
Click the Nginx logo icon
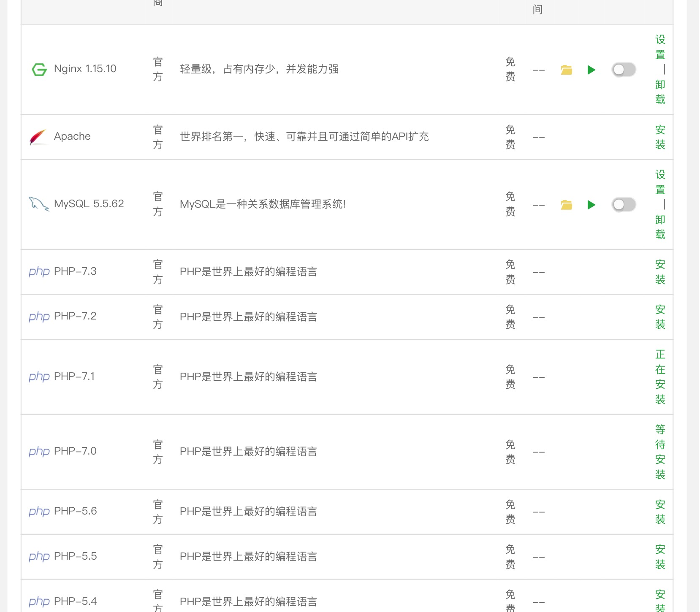pos(39,69)
